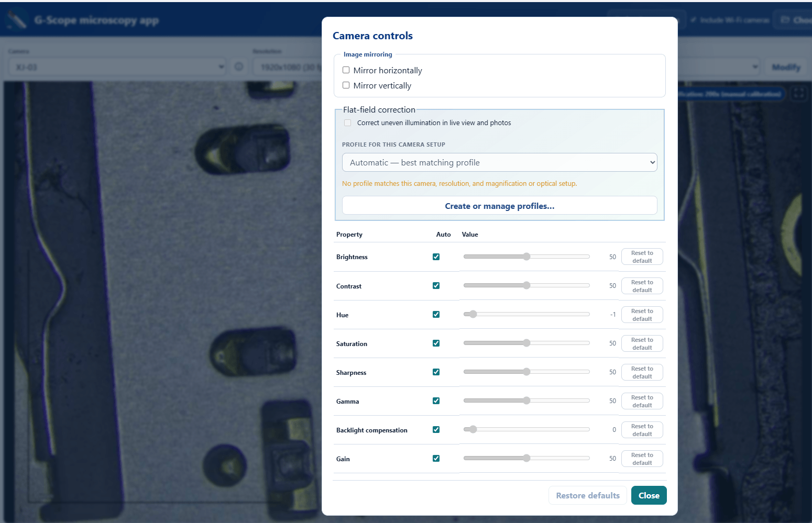The height and width of the screenshot is (523, 812).
Task: Click the Brightness slider handle
Action: 526,257
